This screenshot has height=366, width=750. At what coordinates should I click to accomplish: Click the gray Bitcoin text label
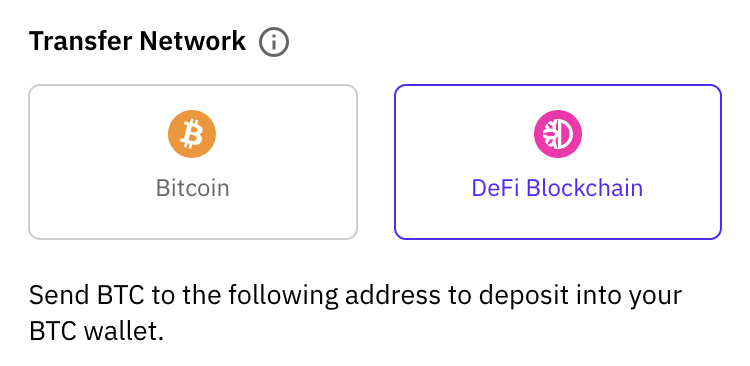point(193,188)
